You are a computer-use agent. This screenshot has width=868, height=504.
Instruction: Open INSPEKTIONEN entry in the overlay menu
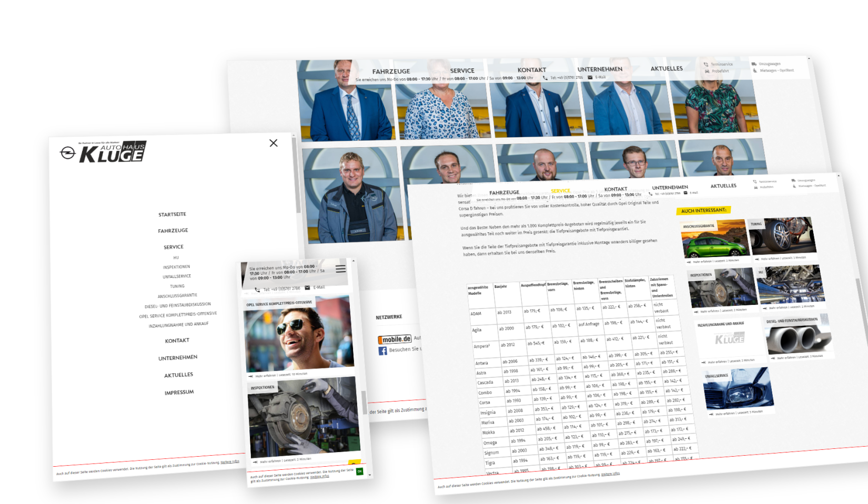coord(176,267)
